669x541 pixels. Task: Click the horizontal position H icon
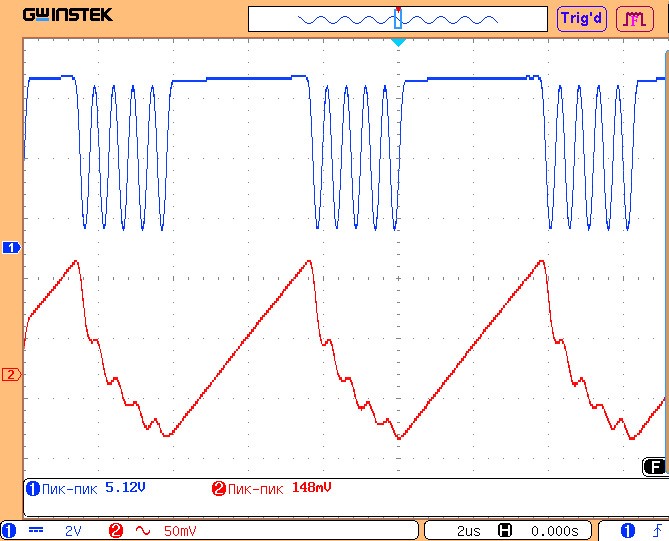506,530
